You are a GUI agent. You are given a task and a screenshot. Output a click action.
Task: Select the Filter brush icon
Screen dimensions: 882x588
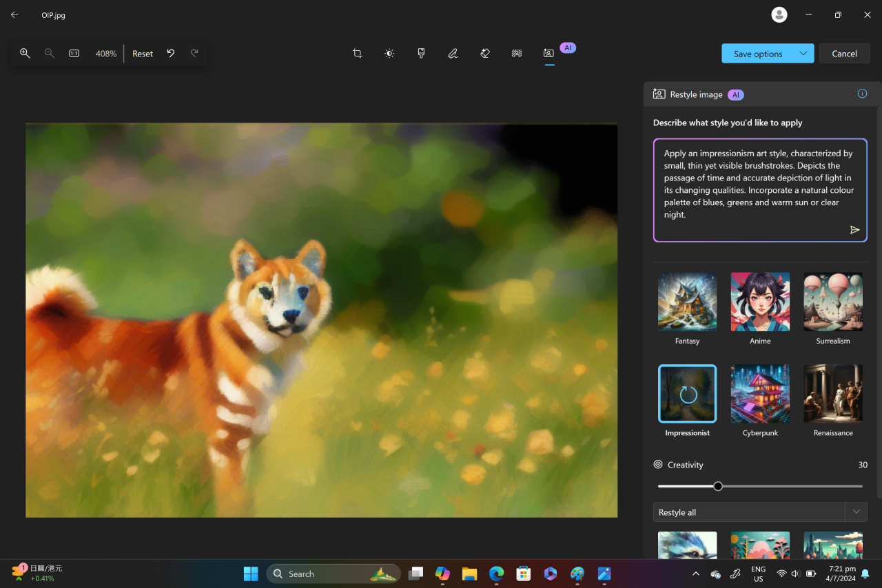(x=421, y=54)
